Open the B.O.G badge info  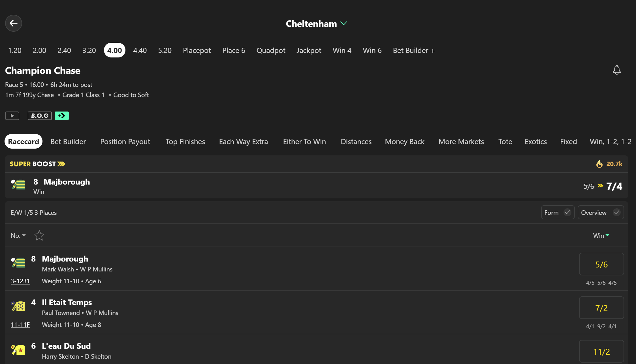pyautogui.click(x=40, y=116)
